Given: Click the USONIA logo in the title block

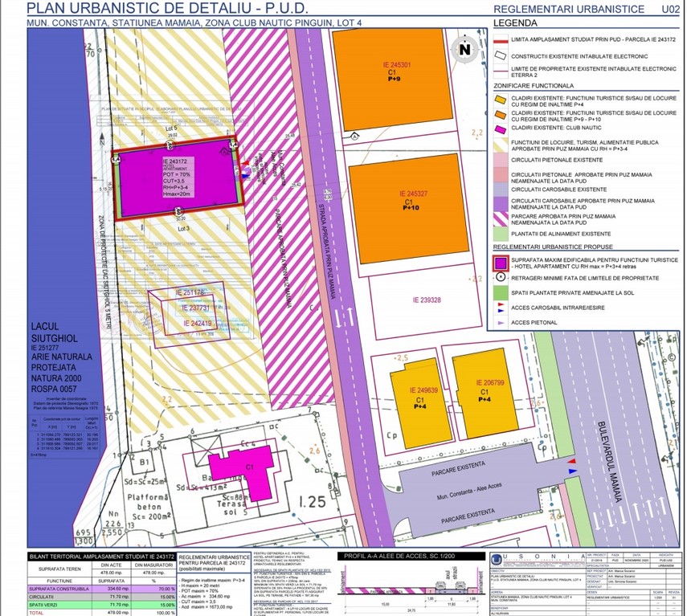Looking at the screenshot, I should 497,560.
